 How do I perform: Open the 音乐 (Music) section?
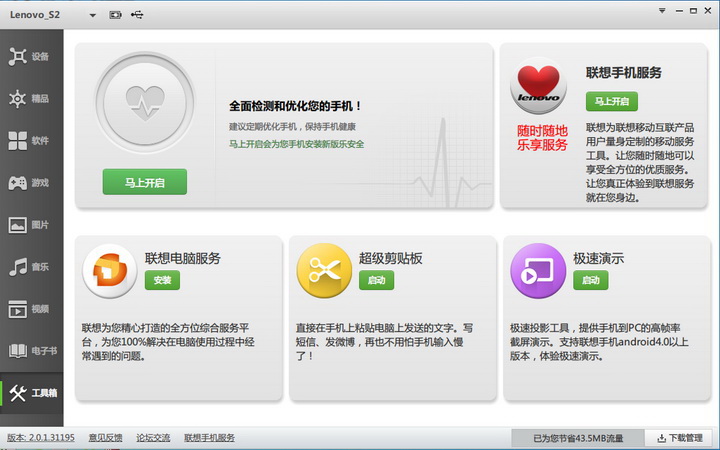pyautogui.click(x=31, y=267)
